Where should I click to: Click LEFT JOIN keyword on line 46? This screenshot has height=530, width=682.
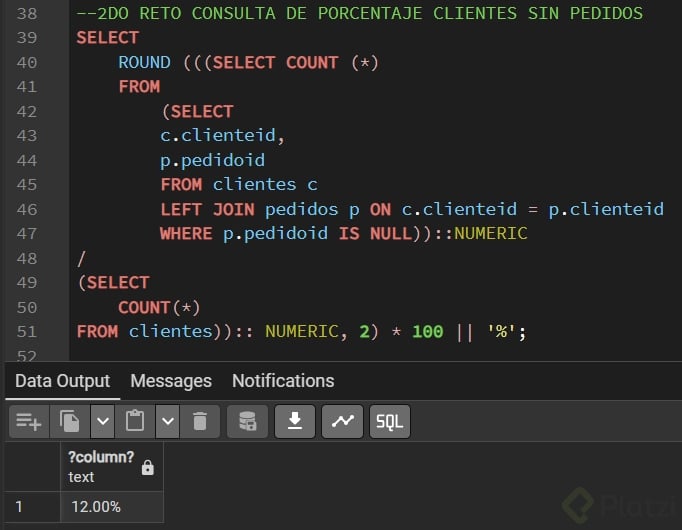point(207,210)
